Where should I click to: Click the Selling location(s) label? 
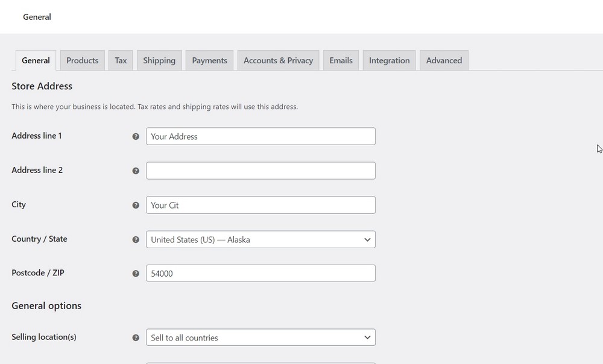click(x=44, y=337)
